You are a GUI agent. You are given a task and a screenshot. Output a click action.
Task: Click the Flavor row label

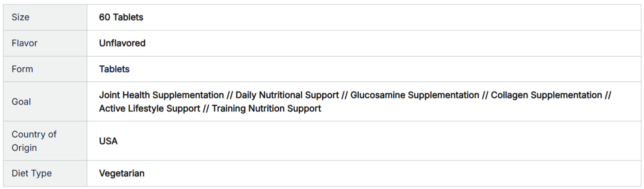click(x=25, y=43)
